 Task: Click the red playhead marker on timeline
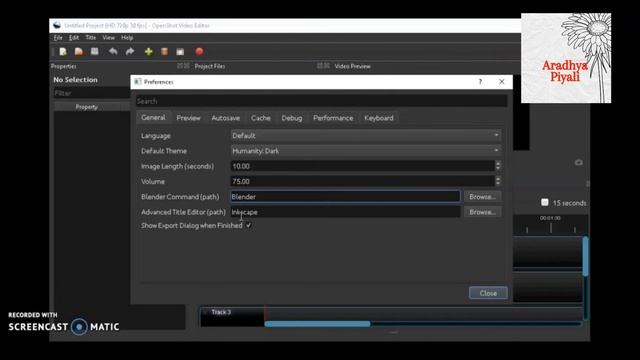tap(266, 314)
